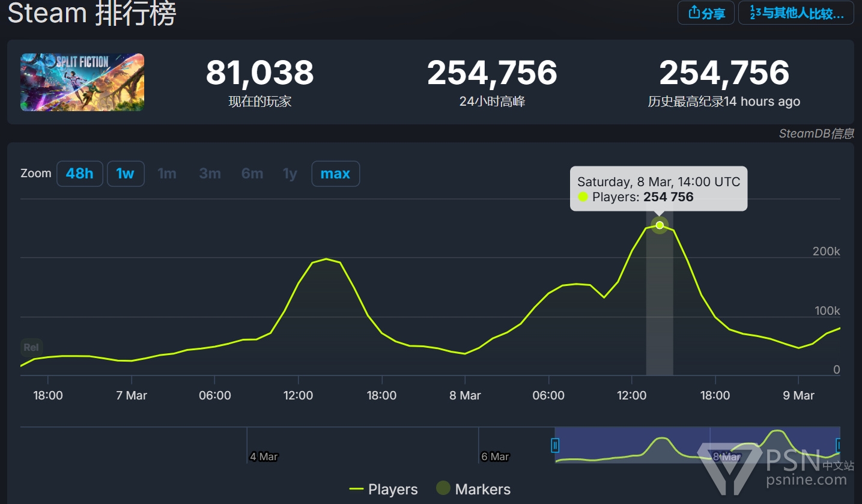862x504 pixels.
Task: Click the left navigator range handle
Action: coord(555,445)
